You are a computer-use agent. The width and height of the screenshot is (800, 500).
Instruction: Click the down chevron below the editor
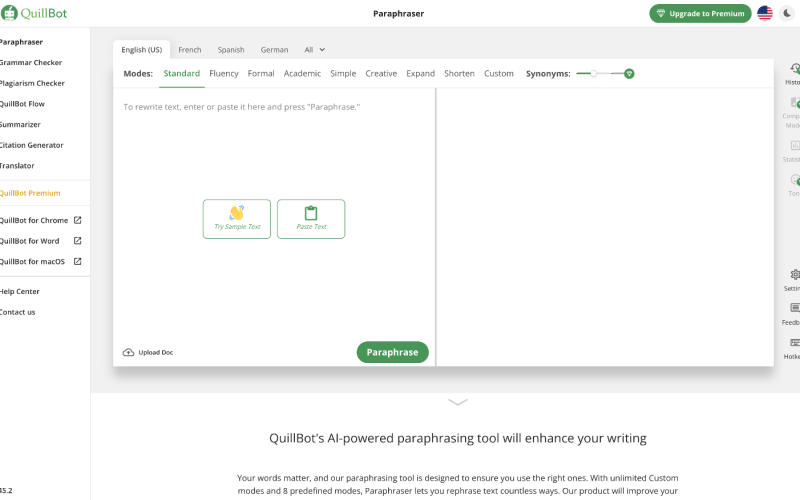458,403
